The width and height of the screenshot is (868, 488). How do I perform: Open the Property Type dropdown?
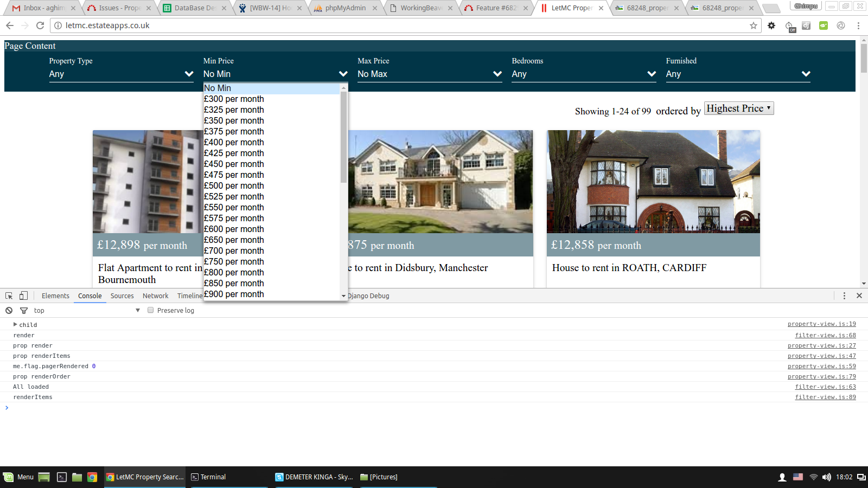pyautogui.click(x=121, y=74)
